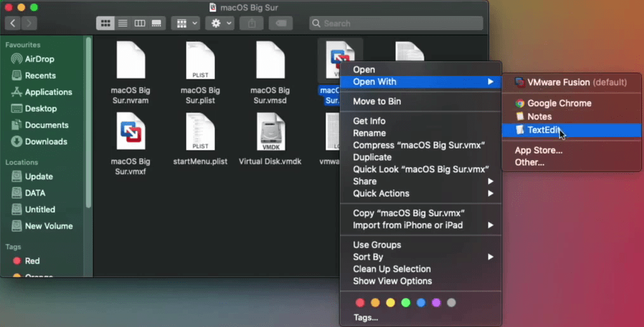The image size is (644, 327).
Task: Go back with the left chevron button
Action: pyautogui.click(x=13, y=23)
